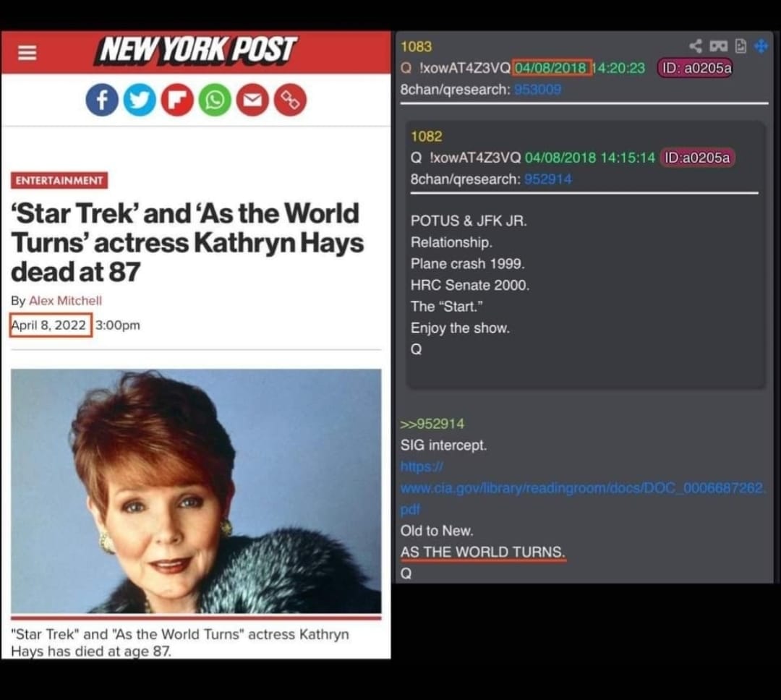Open 8chan thread link 953009
Image resolution: width=781 pixels, height=700 pixels.
click(x=537, y=89)
